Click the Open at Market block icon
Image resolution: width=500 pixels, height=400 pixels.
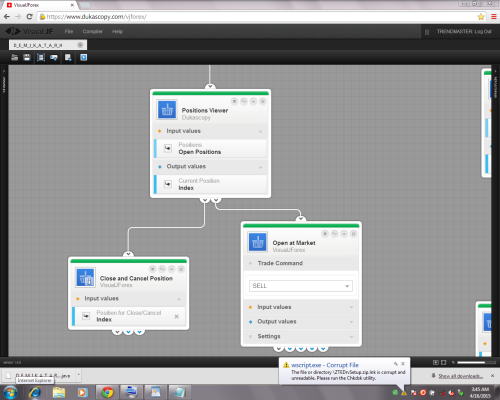pos(258,242)
